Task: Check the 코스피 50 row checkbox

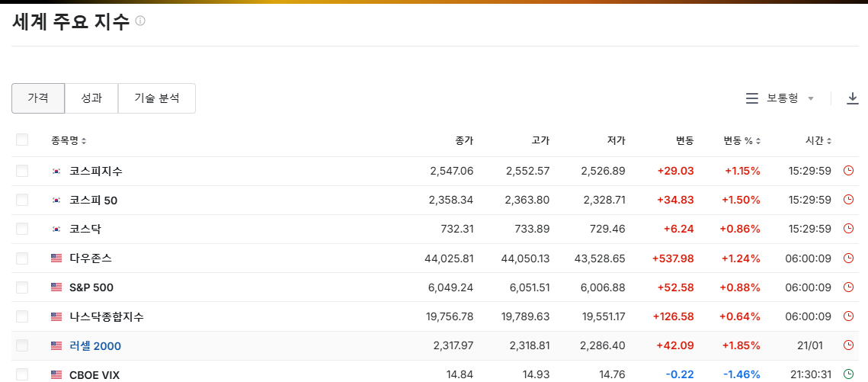Action: [22, 200]
